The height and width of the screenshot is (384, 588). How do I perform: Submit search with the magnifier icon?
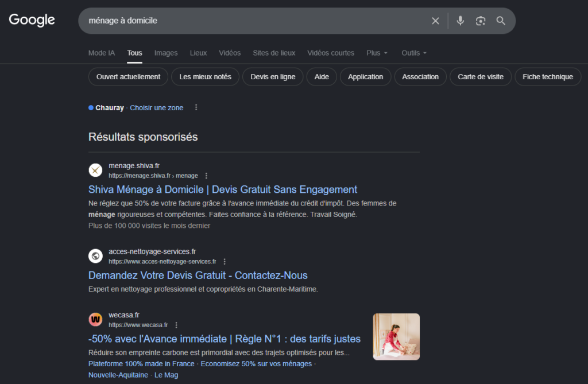coord(501,21)
